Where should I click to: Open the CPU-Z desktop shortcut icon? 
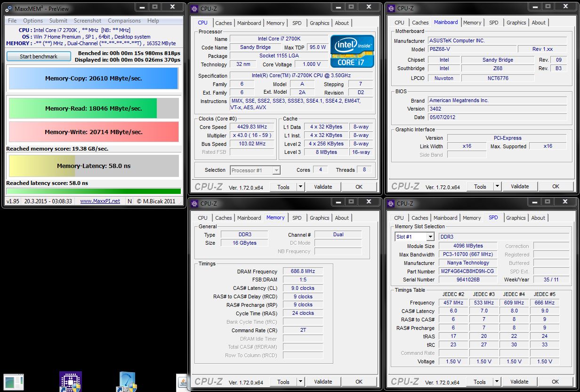(71, 382)
